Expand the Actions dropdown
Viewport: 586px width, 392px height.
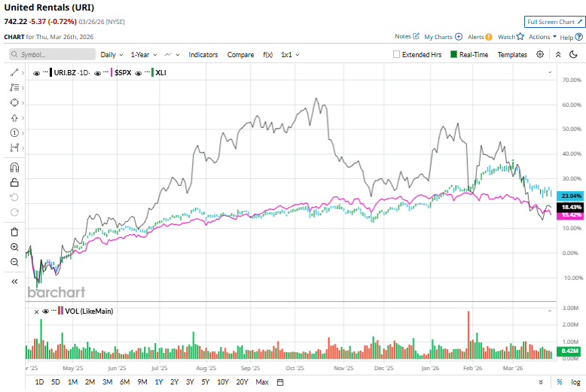(542, 37)
